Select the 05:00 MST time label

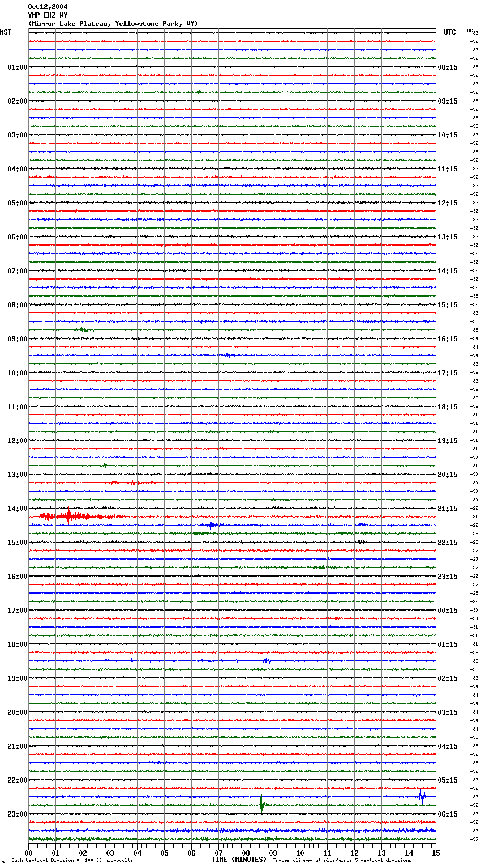[17, 203]
